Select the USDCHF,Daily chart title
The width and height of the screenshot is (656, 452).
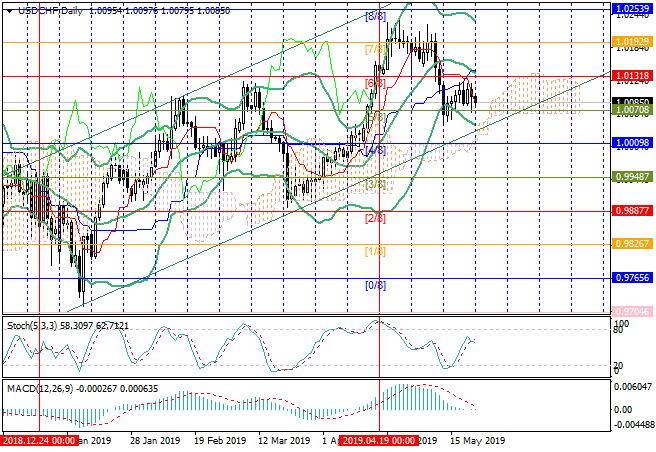50,11
